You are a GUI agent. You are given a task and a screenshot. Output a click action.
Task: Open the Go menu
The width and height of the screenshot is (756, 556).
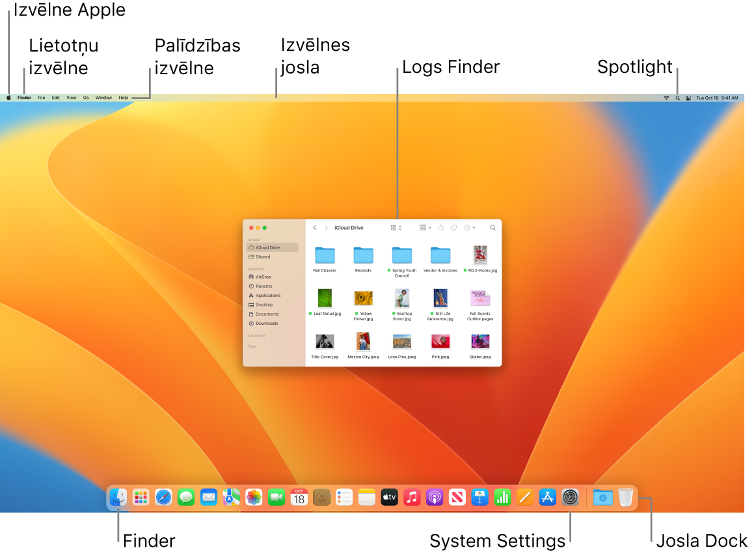(86, 98)
